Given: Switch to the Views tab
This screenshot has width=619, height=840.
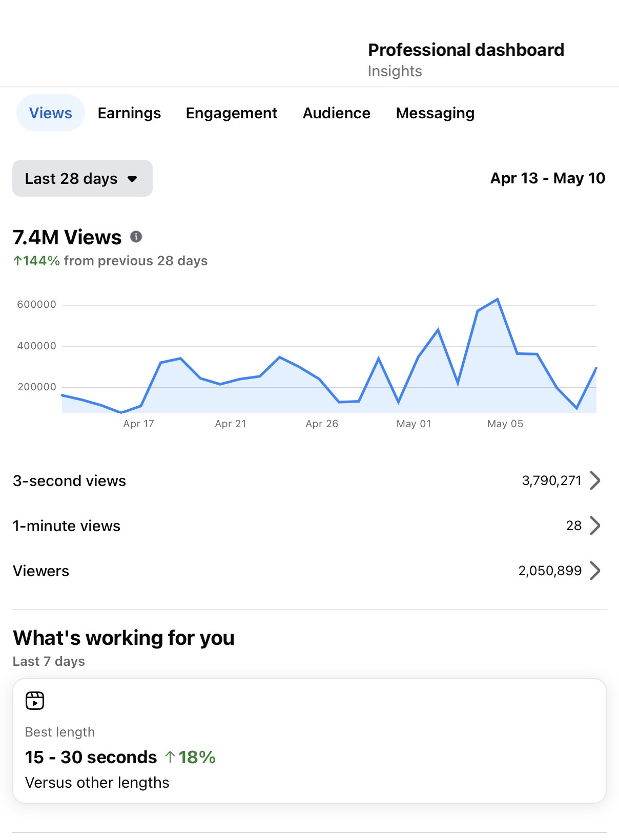Looking at the screenshot, I should pyautogui.click(x=51, y=113).
